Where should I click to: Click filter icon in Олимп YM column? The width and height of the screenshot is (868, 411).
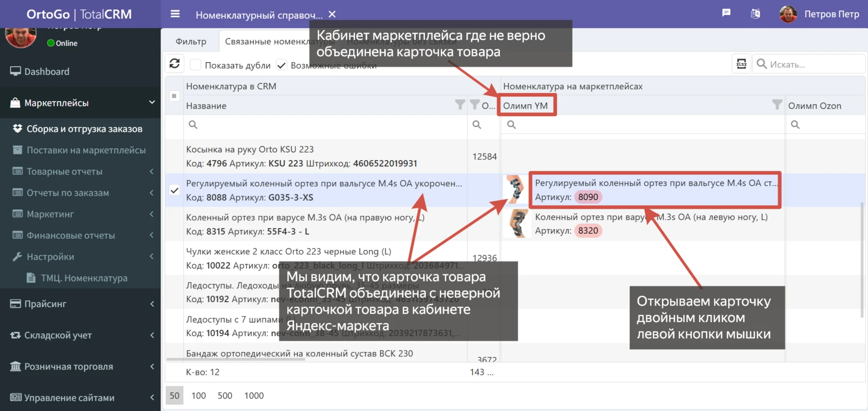pos(777,105)
